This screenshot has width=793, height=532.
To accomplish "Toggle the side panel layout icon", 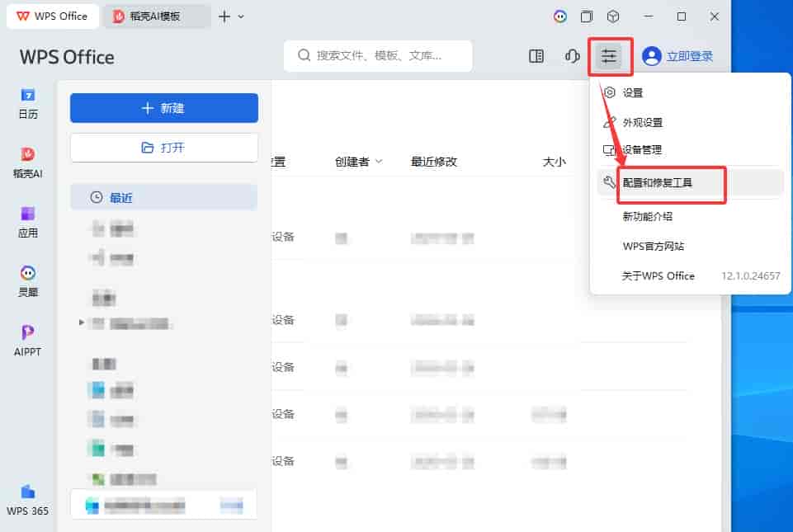I will click(x=536, y=56).
